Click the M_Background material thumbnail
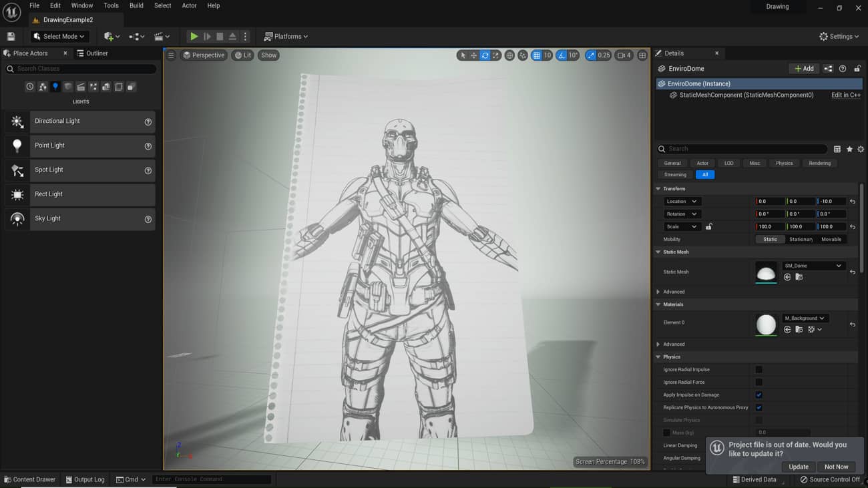The width and height of the screenshot is (868, 488). [x=766, y=324]
